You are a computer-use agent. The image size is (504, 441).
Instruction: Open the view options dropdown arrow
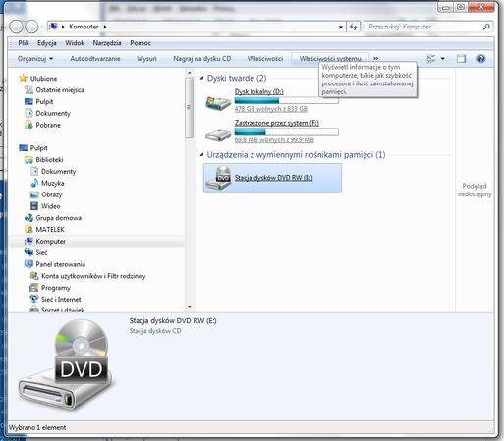click(x=443, y=59)
